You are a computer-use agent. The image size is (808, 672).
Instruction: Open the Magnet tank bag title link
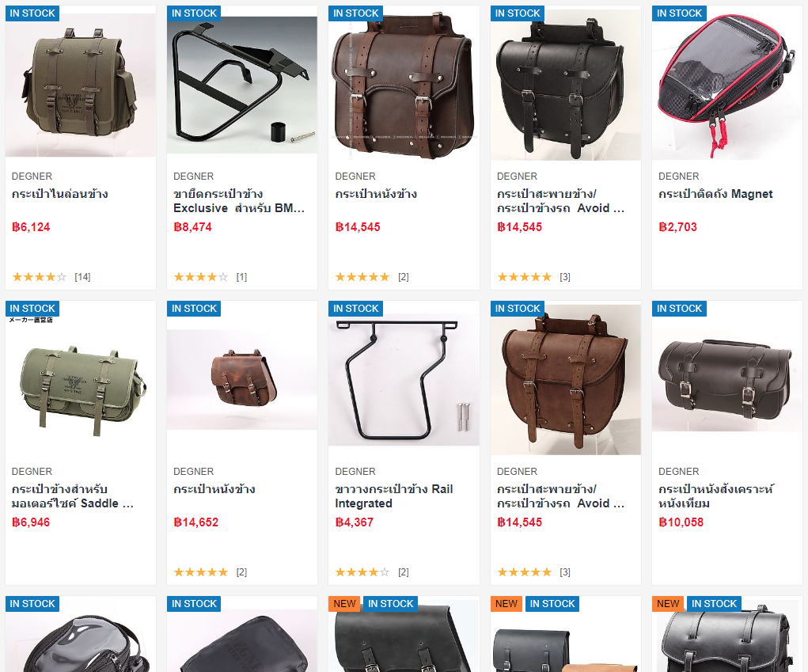[x=715, y=194]
